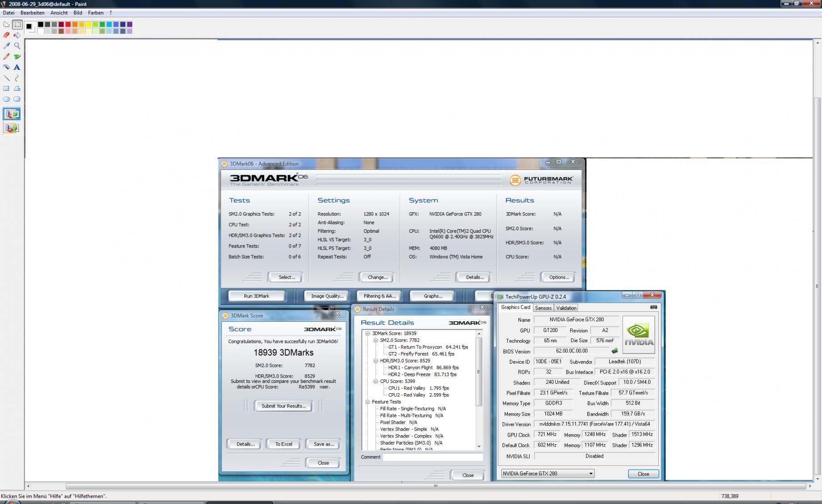Screen dimensions: 822x504
Task: Select the Rectangle shape tool
Action: coord(6,88)
